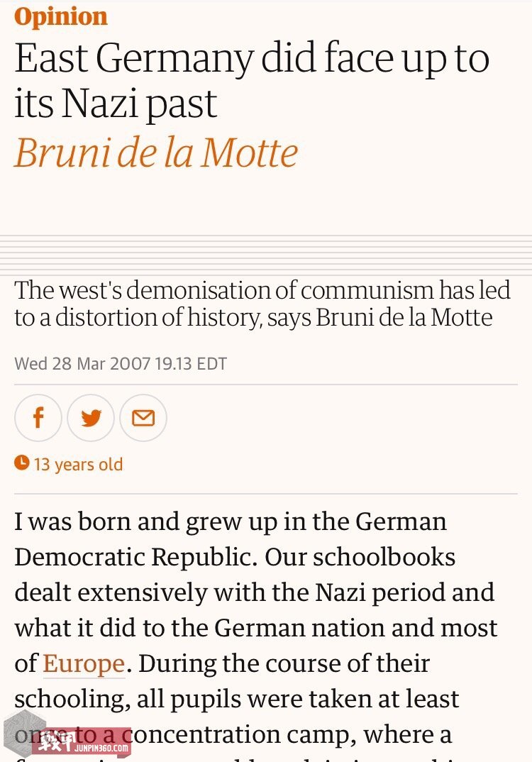Share the article on Twitter

click(91, 418)
